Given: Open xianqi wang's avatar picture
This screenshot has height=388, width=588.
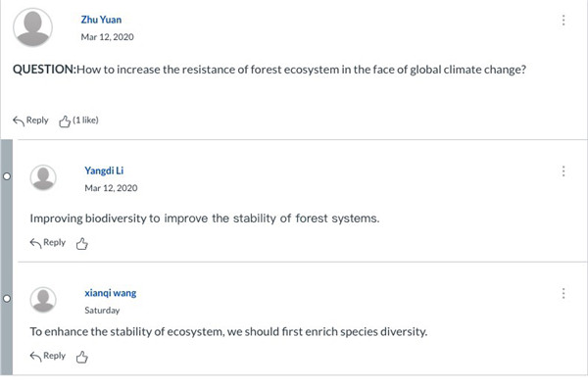Looking at the screenshot, I should tap(43, 300).
